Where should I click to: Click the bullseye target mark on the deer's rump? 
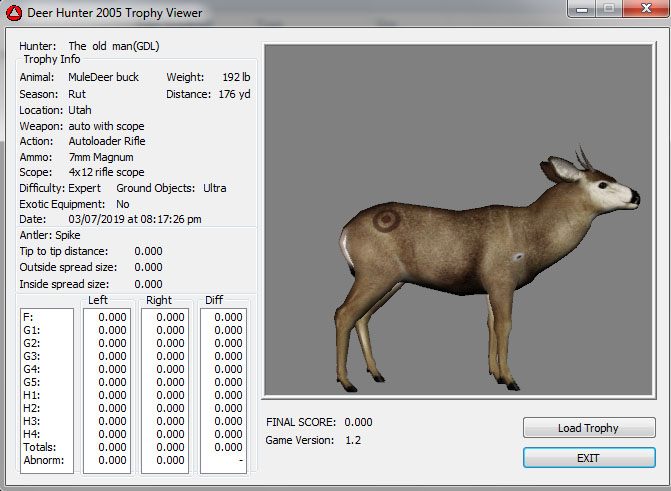tap(384, 218)
